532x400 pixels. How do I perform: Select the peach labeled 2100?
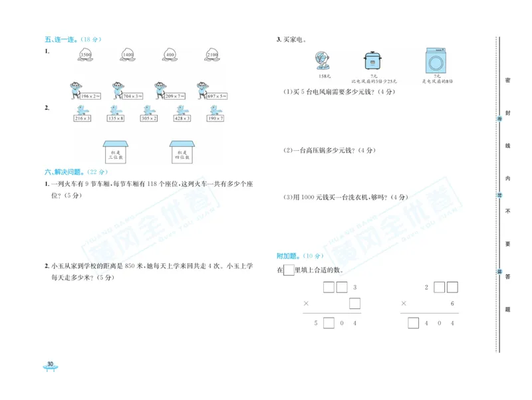click(212, 54)
